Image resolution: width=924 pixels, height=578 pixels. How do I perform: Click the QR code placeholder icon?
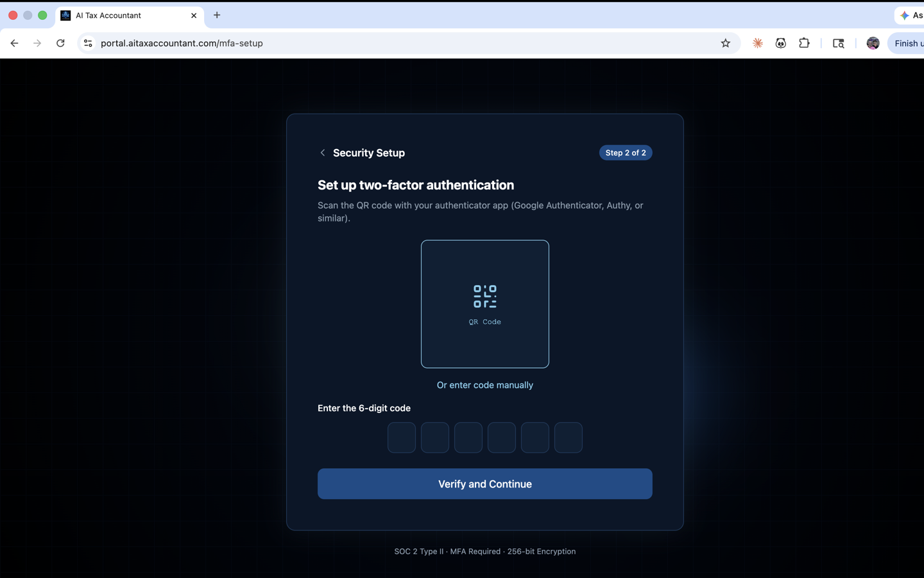485,297
